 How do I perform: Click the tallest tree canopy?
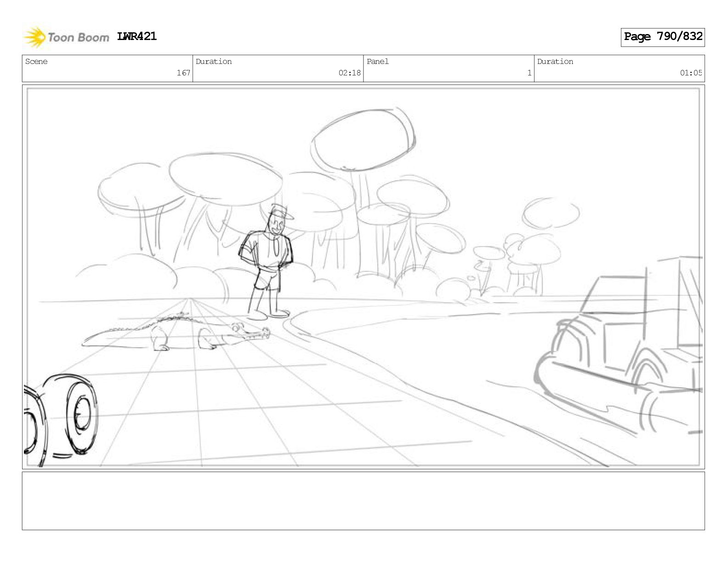pos(363,139)
